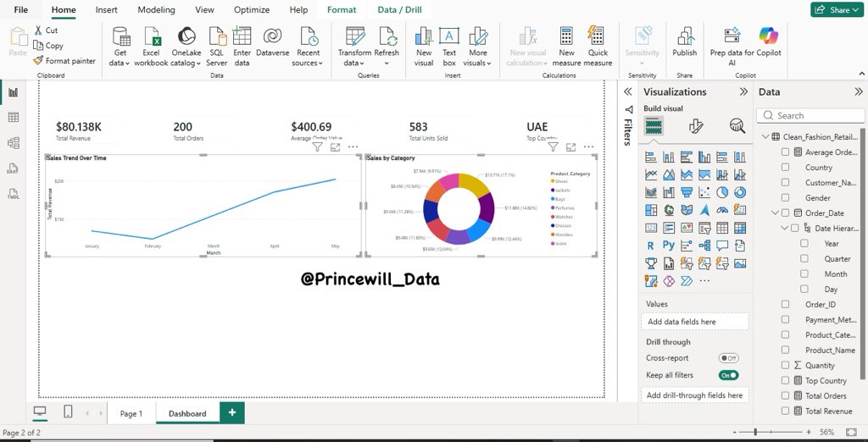The image size is (868, 442).
Task: Check the Top Country checkbox
Action: [x=785, y=380]
